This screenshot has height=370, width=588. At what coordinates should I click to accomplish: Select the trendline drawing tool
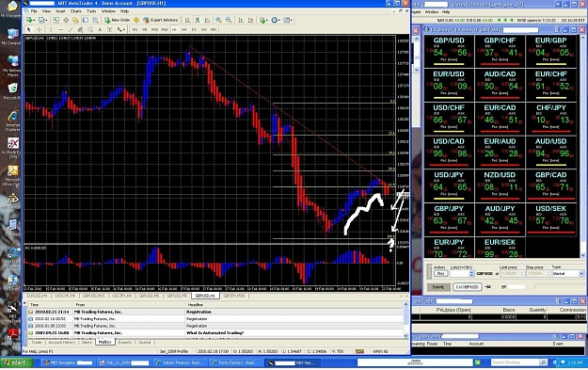71,29
